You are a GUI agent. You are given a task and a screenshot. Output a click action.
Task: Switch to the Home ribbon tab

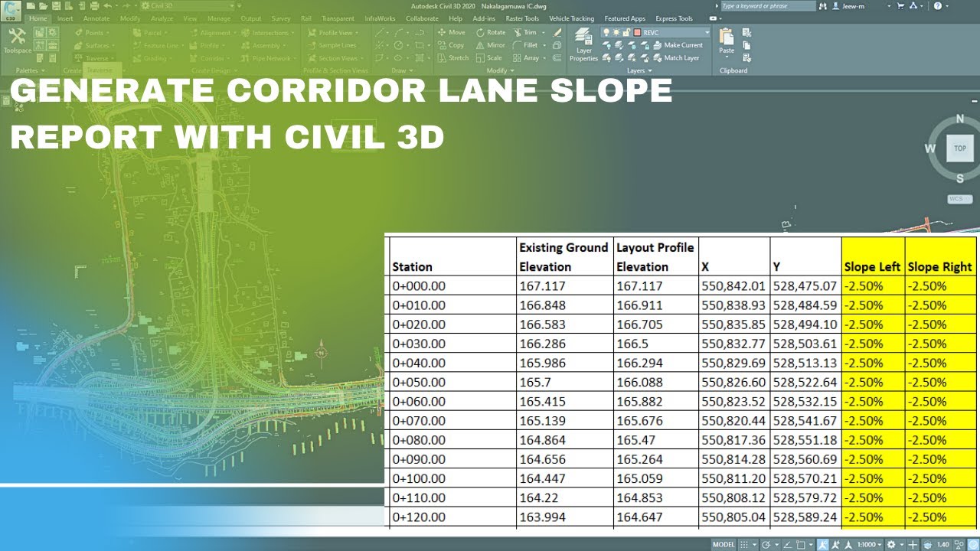pos(38,18)
